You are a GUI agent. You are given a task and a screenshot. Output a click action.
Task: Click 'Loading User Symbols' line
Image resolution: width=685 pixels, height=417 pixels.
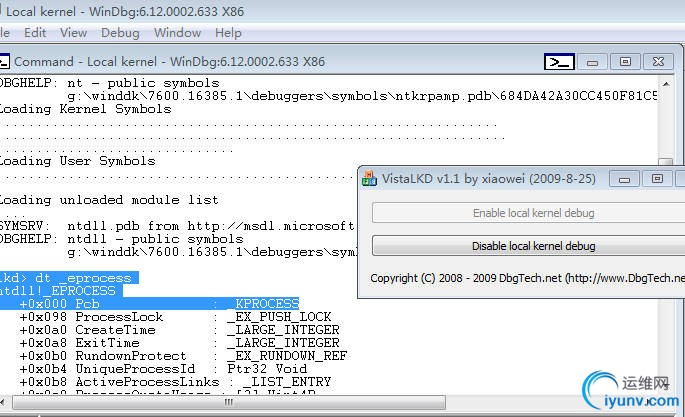point(77,161)
